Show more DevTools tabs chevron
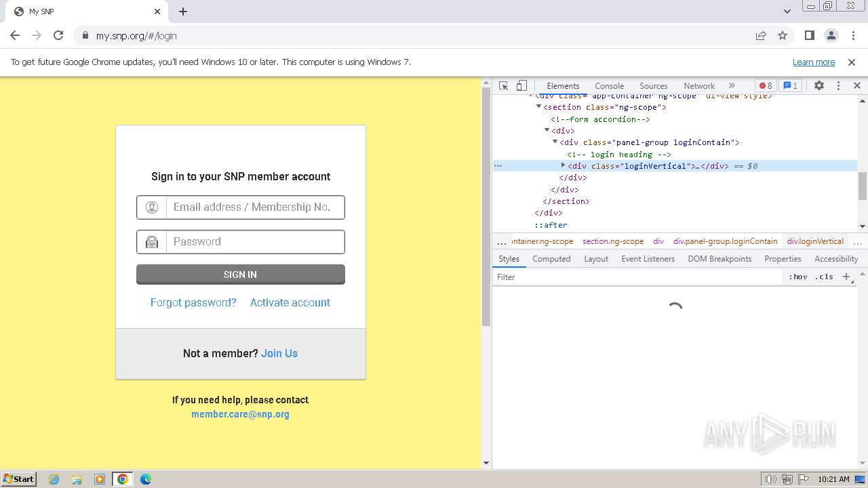 coord(732,86)
